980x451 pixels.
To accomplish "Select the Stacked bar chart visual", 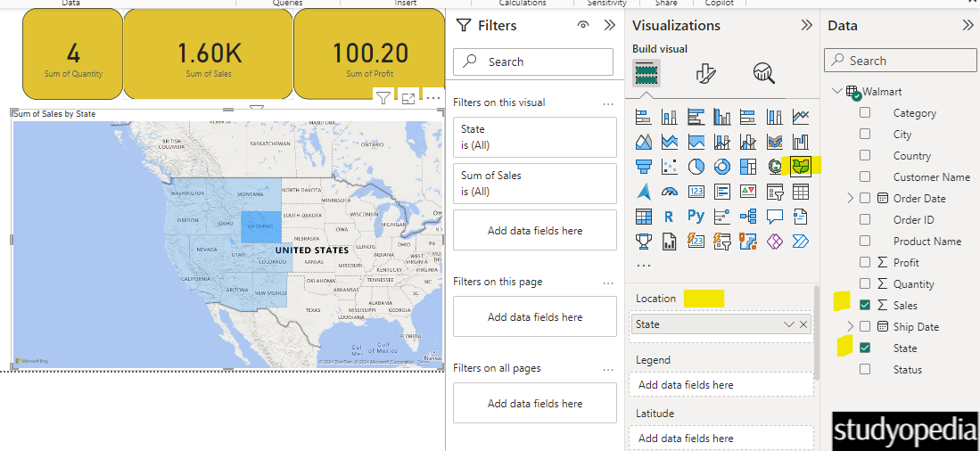I will coord(643,117).
